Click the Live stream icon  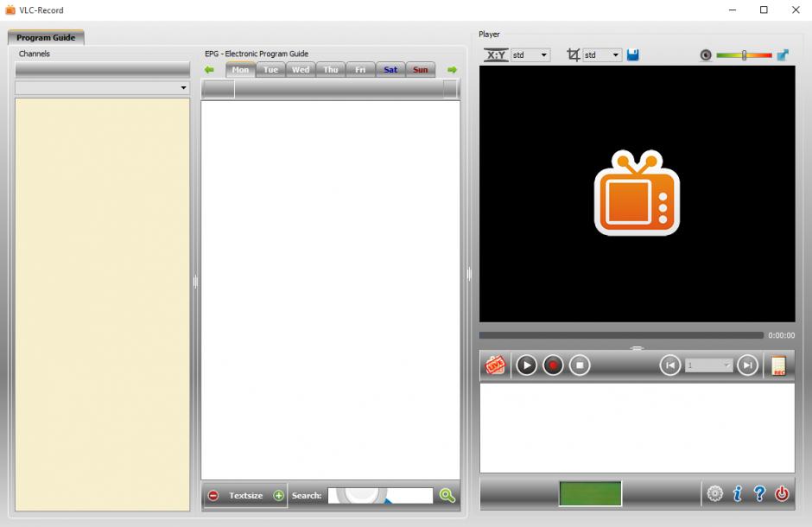pyautogui.click(x=495, y=365)
